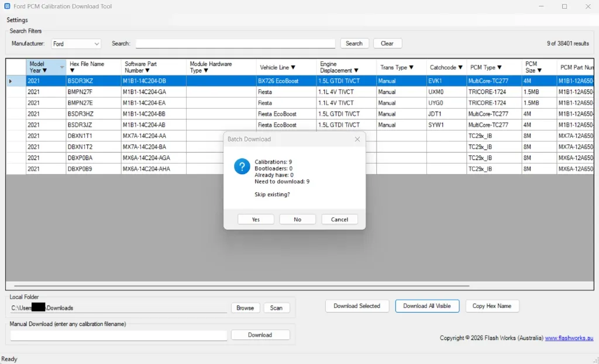Image resolution: width=599 pixels, height=364 pixels.
Task: Click the Copy Hex Name button
Action: tap(492, 306)
